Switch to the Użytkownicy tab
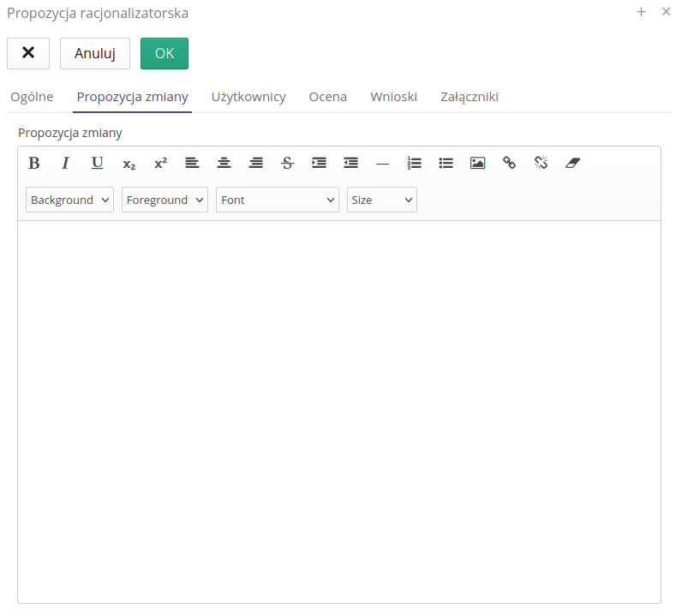 click(248, 97)
